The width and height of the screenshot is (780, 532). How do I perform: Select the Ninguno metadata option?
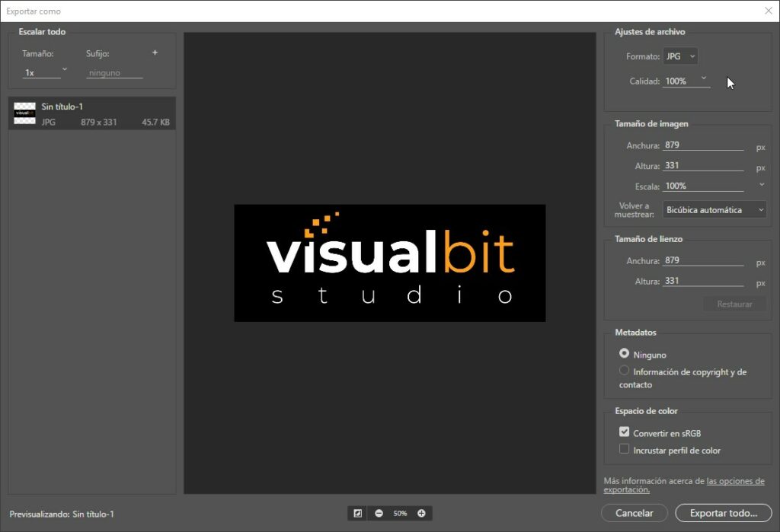tap(624, 354)
